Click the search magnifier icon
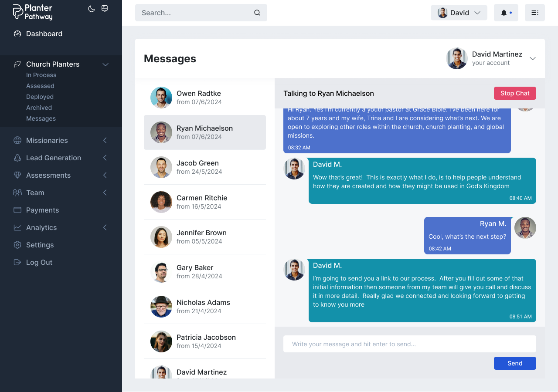This screenshot has height=392, width=558. point(257,13)
